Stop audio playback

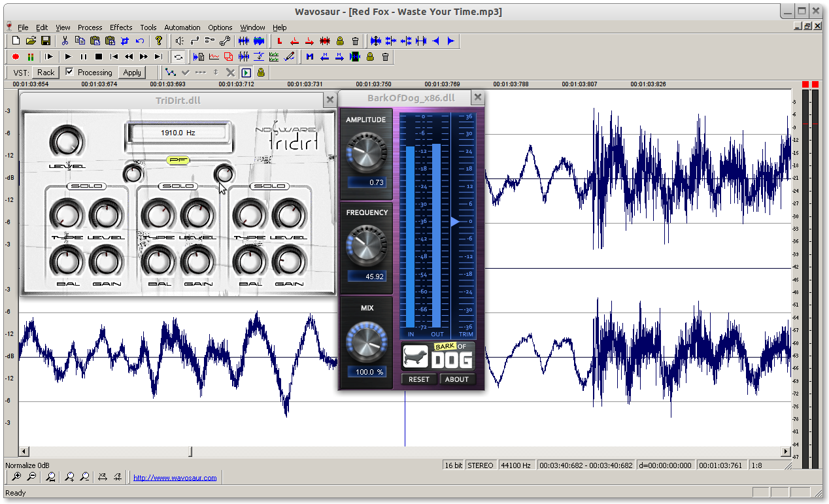pos(99,57)
